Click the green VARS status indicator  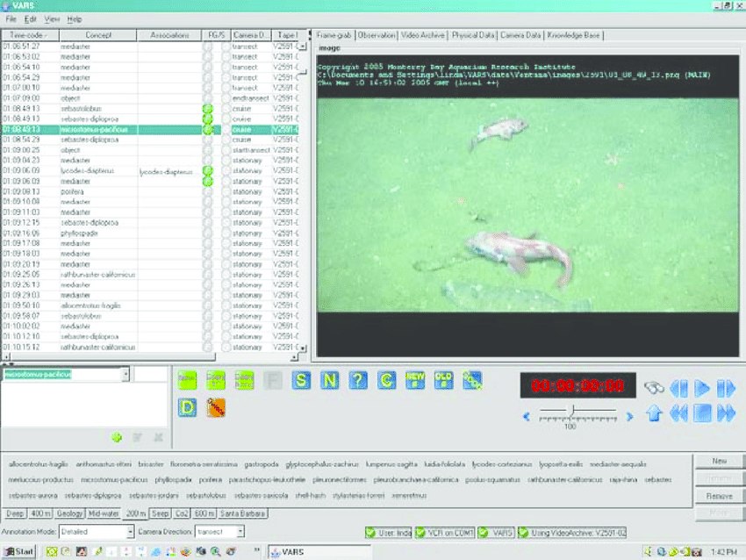tap(496, 533)
